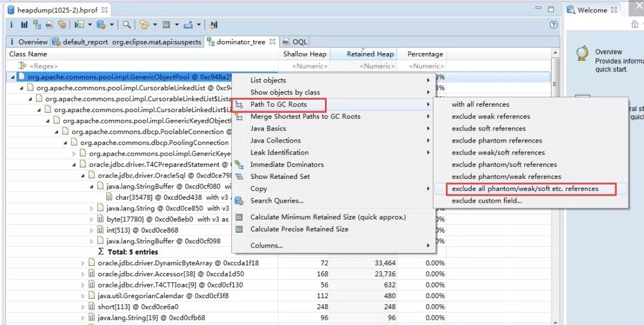Click the Open Query Browser database icon

(x=101, y=24)
